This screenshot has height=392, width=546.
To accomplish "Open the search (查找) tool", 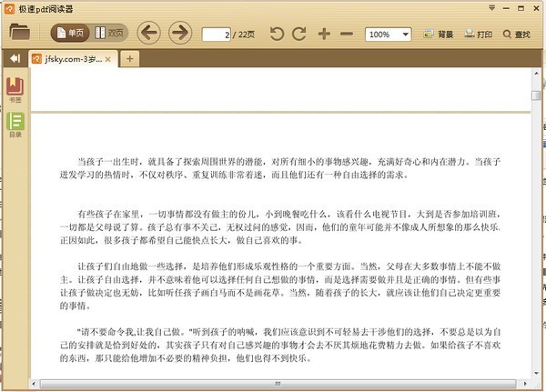I will click(x=516, y=35).
